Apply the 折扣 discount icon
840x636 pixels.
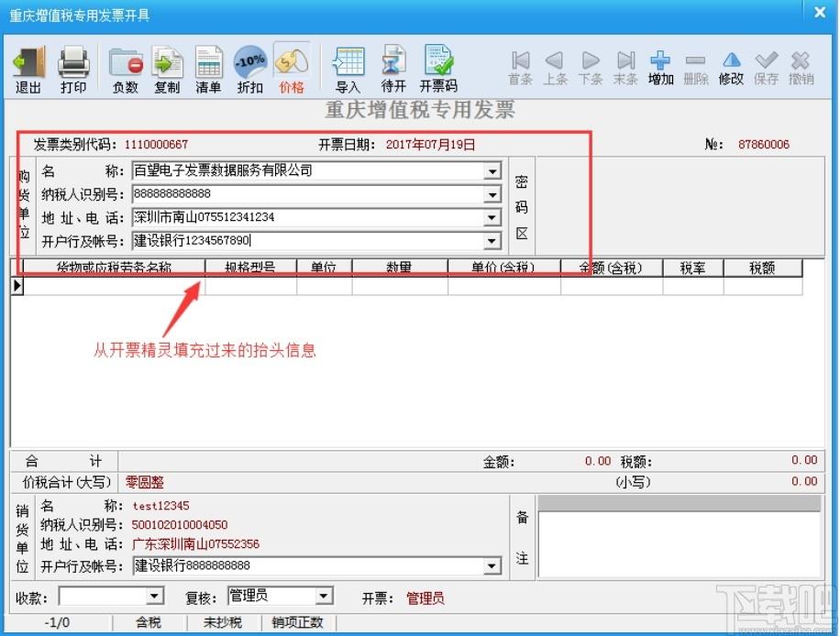[x=250, y=62]
